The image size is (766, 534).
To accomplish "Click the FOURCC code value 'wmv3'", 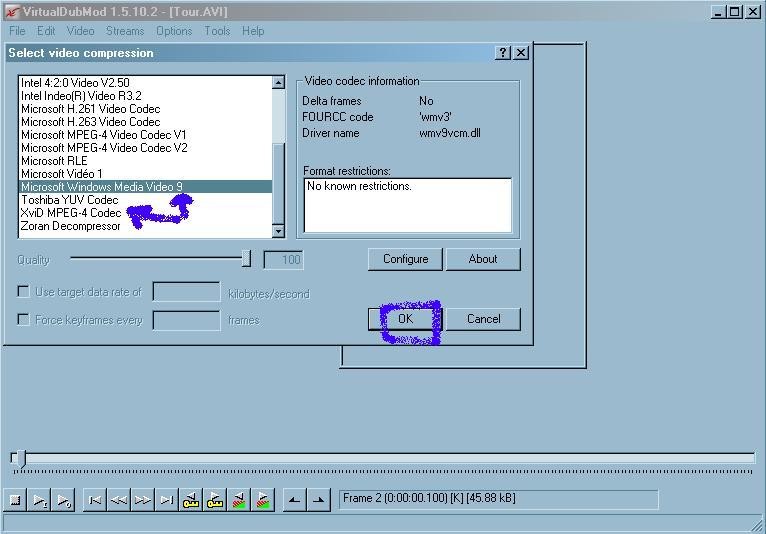I will tap(435, 117).
